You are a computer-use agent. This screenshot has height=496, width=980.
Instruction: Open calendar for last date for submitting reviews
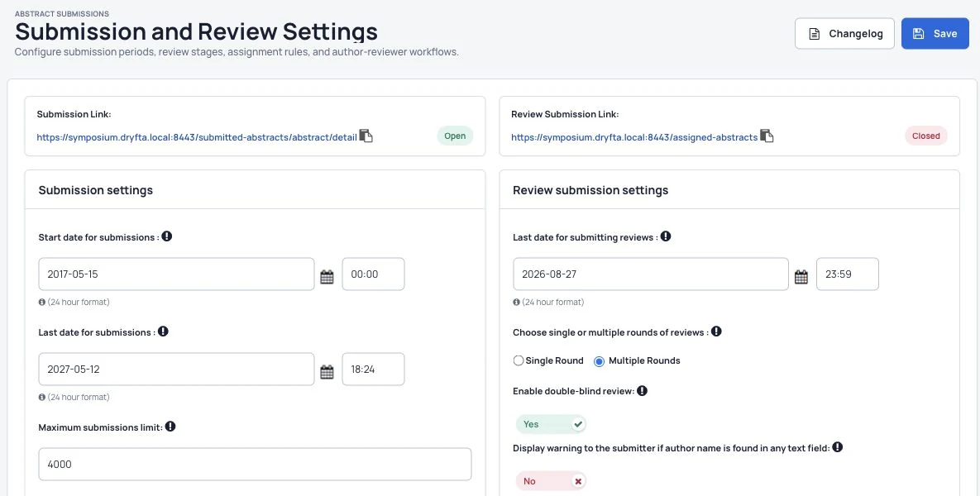click(x=801, y=277)
